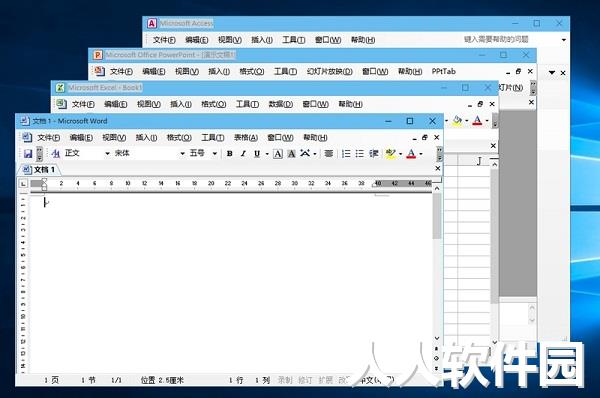Image resolution: width=600 pixels, height=398 pixels.
Task: Turn on numbered list in Word
Action: click(346, 153)
